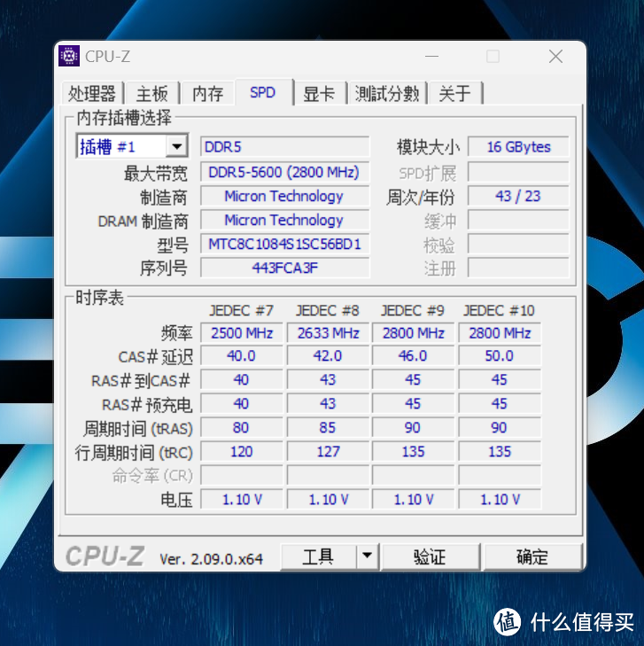The height and width of the screenshot is (646, 644).
Task: Click the empty SPD扩展 field
Action: click(x=518, y=172)
